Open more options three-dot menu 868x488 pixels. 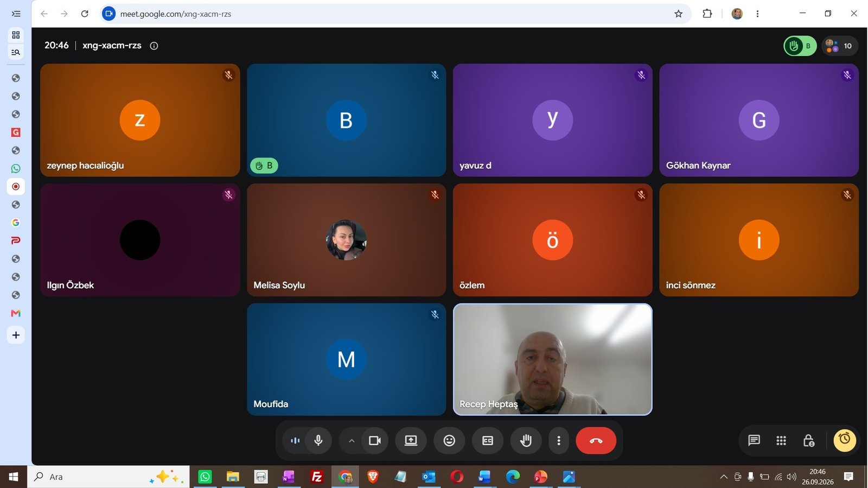pos(559,440)
